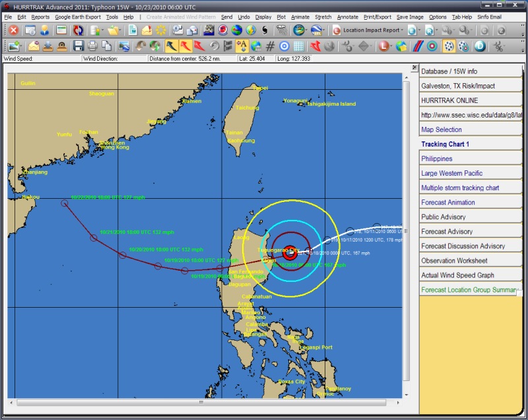Toggle the film reel with target button

[x=463, y=46]
